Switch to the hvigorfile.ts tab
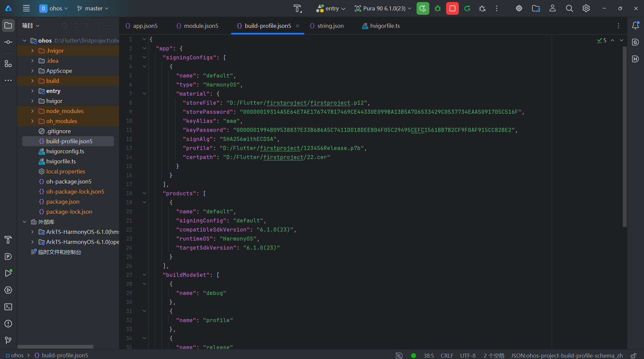Viewport: 644px width, 359px height. (x=381, y=26)
